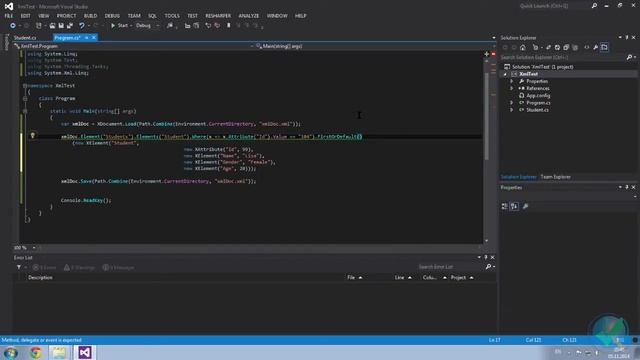Screen dimensions: 640x360
Task: Click the Save toolbar icon
Action: click(x=61, y=26)
